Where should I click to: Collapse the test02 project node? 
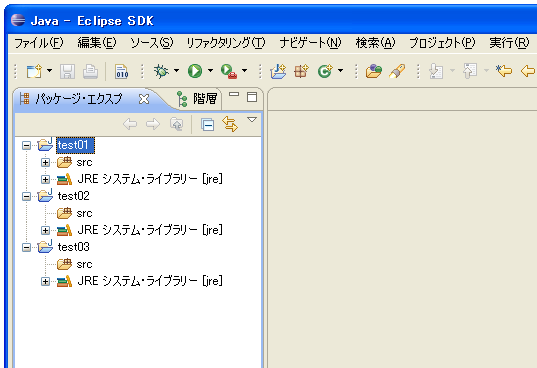pos(26,196)
